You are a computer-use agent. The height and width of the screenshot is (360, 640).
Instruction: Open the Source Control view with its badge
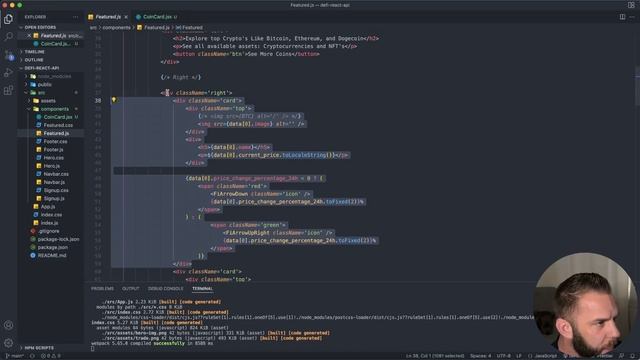(8, 55)
